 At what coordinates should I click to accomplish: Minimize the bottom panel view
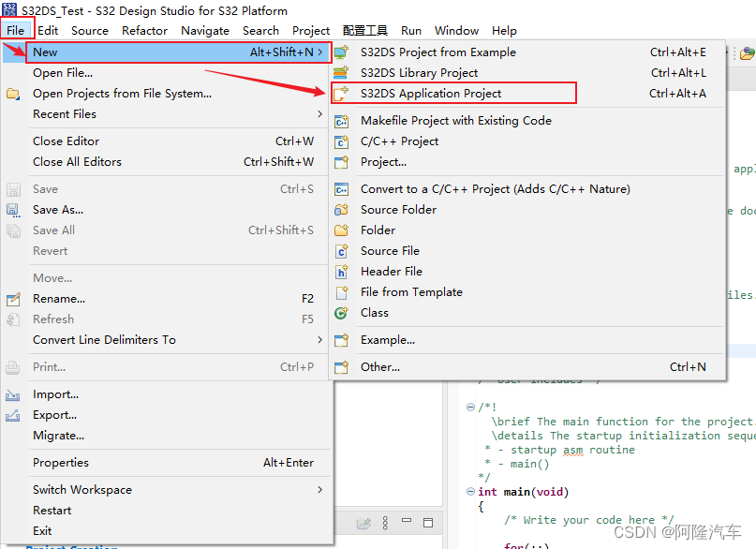[x=407, y=521]
